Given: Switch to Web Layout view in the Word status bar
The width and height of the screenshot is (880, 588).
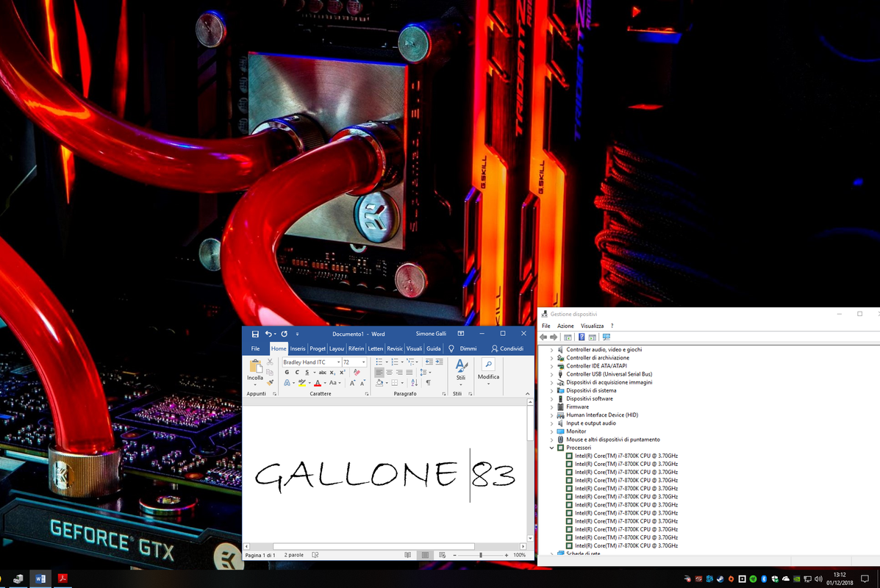Looking at the screenshot, I should tap(443, 555).
